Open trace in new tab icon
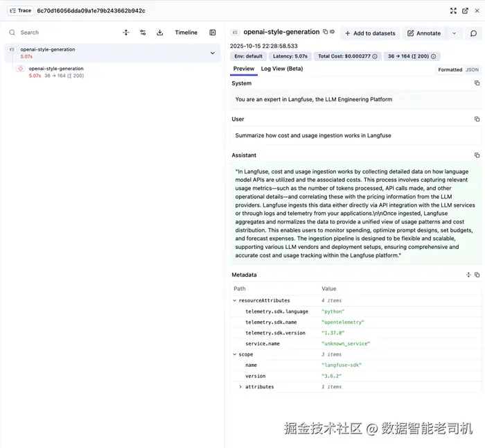485x448 pixels. coord(465,11)
